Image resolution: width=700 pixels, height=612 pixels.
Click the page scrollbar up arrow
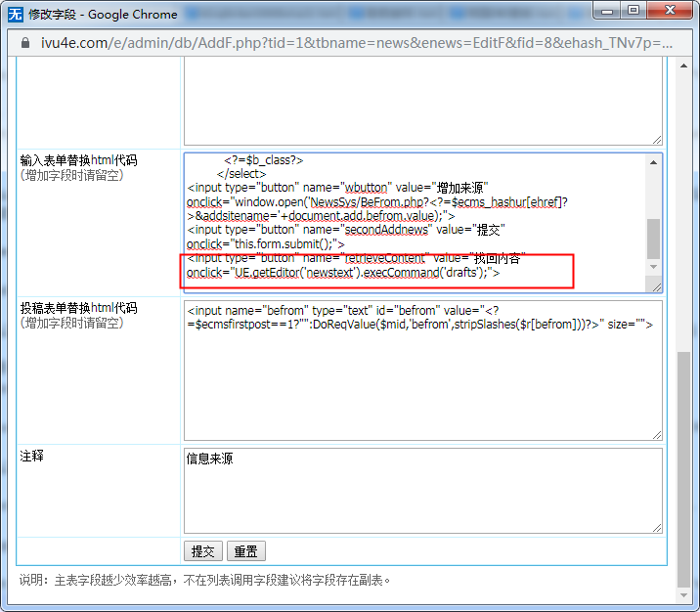pos(683,66)
